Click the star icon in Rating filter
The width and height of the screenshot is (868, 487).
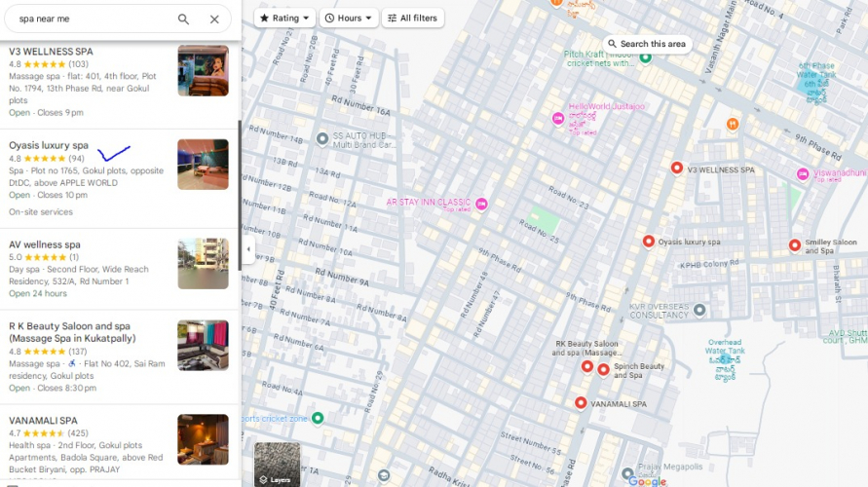click(264, 18)
